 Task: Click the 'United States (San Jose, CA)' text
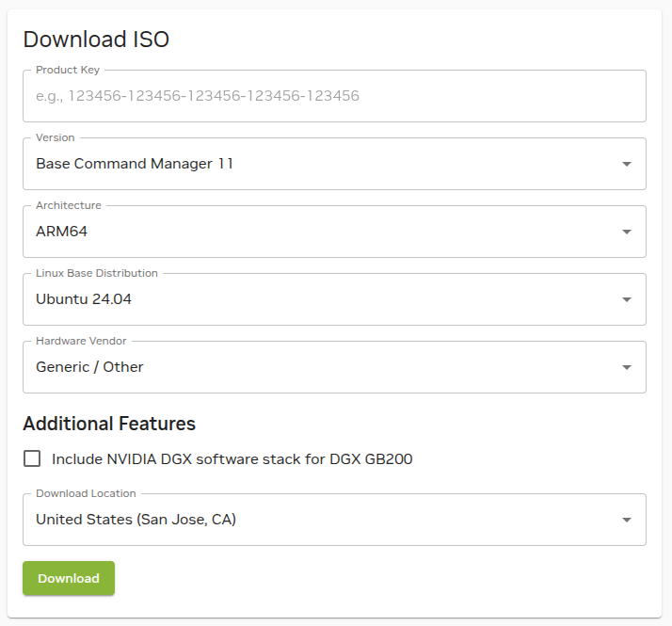[136, 520]
